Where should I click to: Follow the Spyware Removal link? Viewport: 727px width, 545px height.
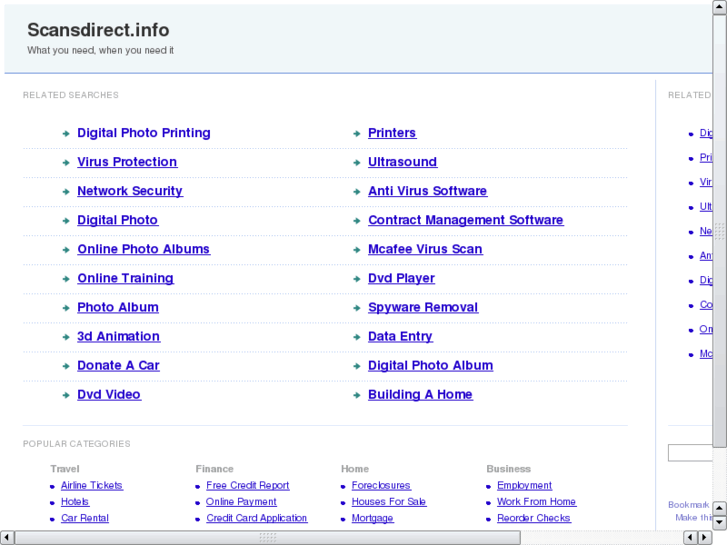(x=423, y=307)
